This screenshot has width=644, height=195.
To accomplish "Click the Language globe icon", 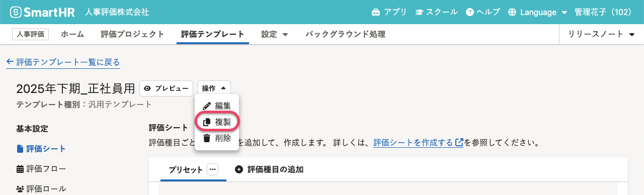I will tap(512, 12).
